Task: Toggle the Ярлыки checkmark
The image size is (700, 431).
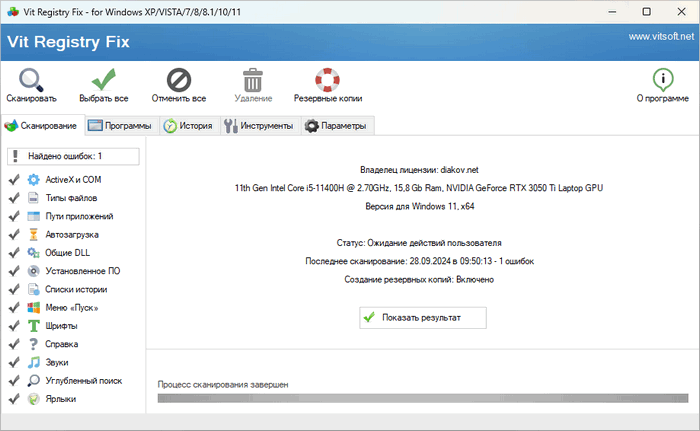Action: tap(14, 399)
